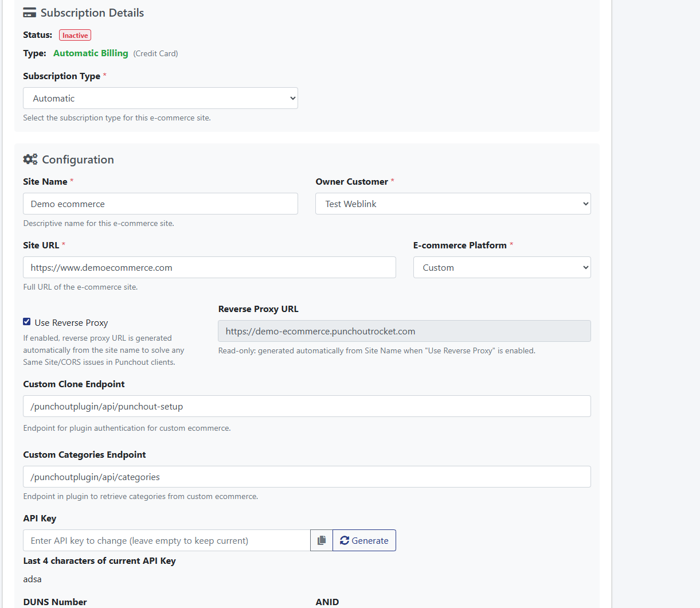Screen dimensions: 700x608
Task: Click the Automatic Billing type text
Action: click(91, 53)
